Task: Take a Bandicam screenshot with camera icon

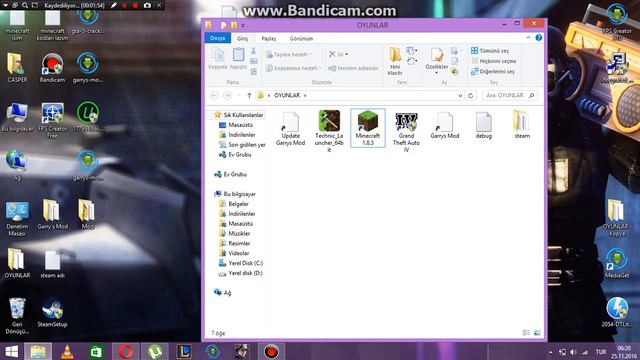Action: [147, 5]
